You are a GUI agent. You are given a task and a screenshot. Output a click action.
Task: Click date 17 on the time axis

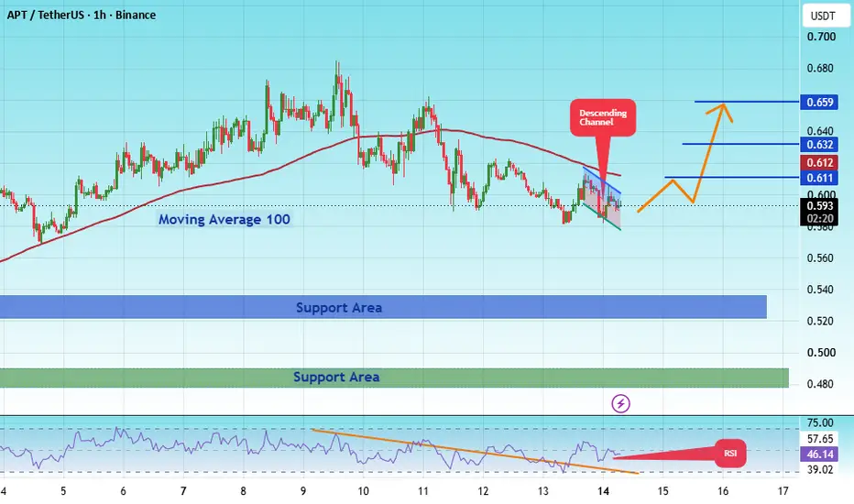[x=783, y=491]
